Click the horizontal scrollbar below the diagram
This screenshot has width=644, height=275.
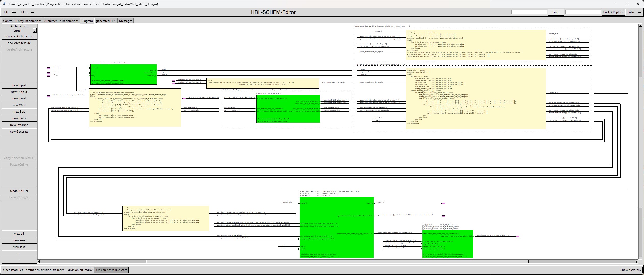[x=337, y=261]
